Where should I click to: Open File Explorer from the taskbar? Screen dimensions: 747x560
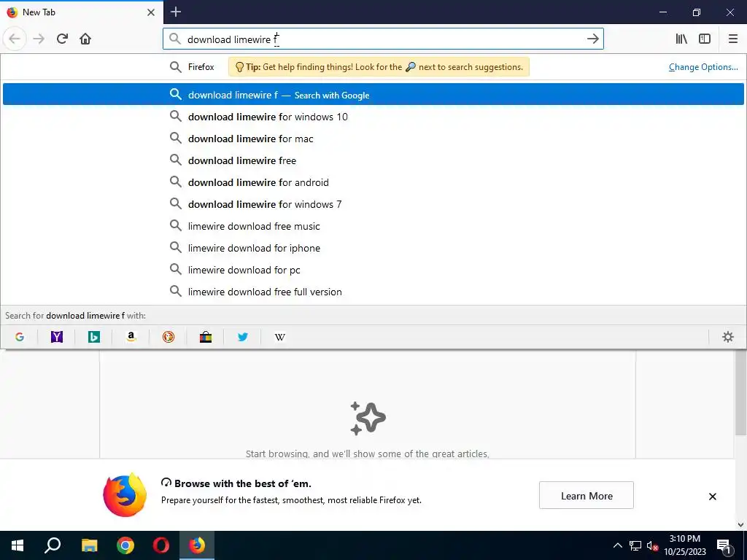click(x=89, y=545)
